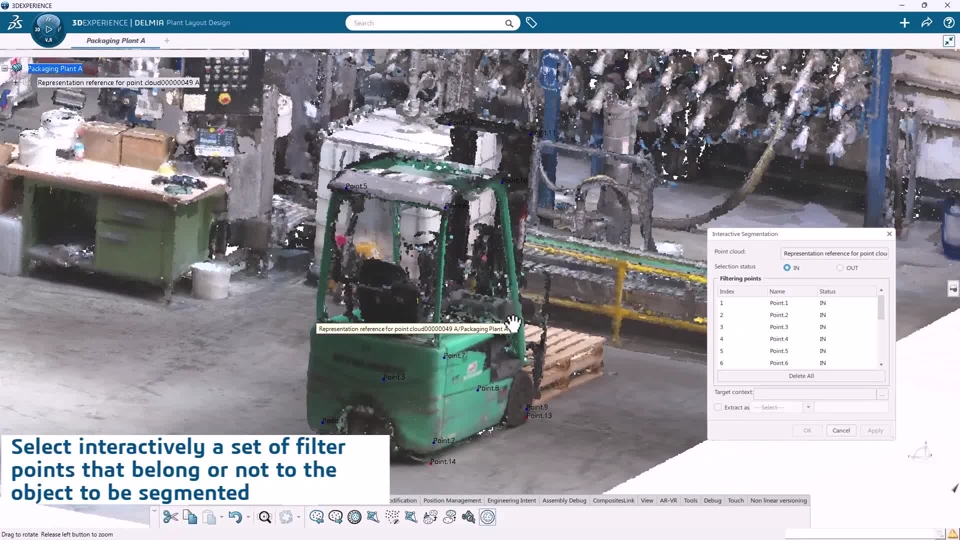This screenshot has width=960, height=540.
Task: Expand the Representation reference tree node
Action: tap(16, 82)
